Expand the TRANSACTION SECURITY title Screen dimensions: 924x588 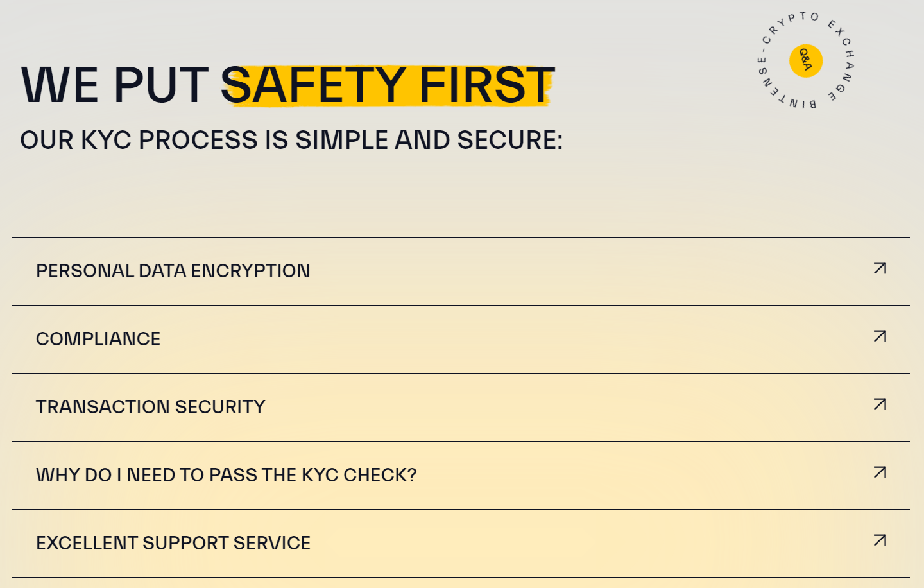(x=151, y=407)
